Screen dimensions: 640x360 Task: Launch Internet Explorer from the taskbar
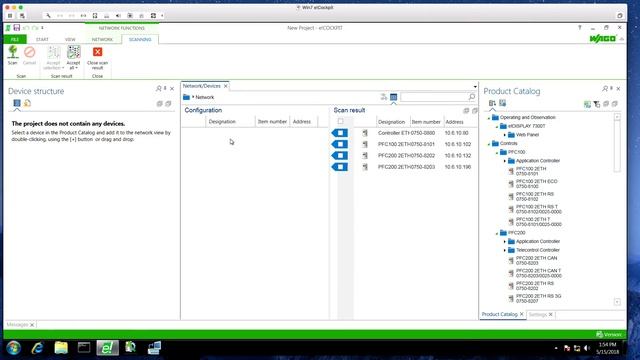[38, 348]
